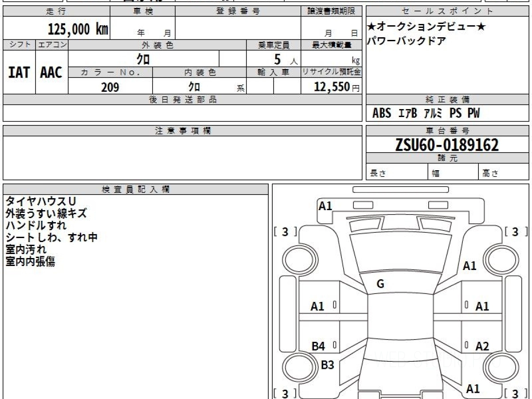Image resolution: width=532 pixels, height=399 pixels.
Task: Click the 注意事項欄 section header
Action: pos(183,131)
